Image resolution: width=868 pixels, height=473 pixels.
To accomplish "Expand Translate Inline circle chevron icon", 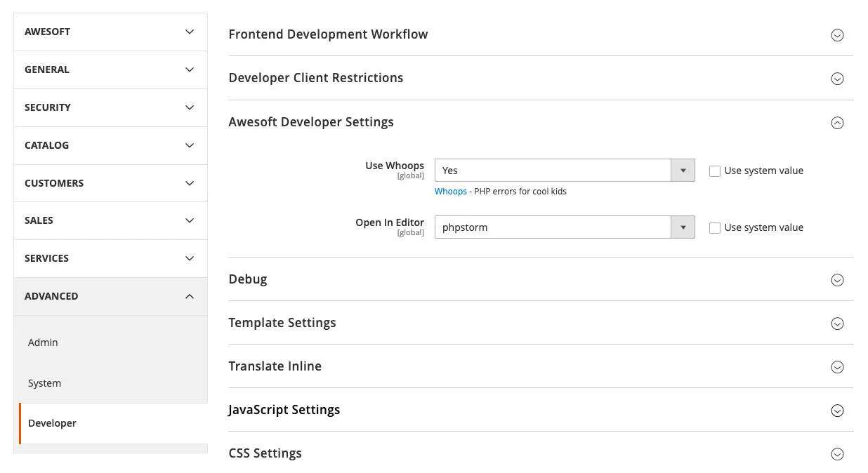I will (x=837, y=367).
